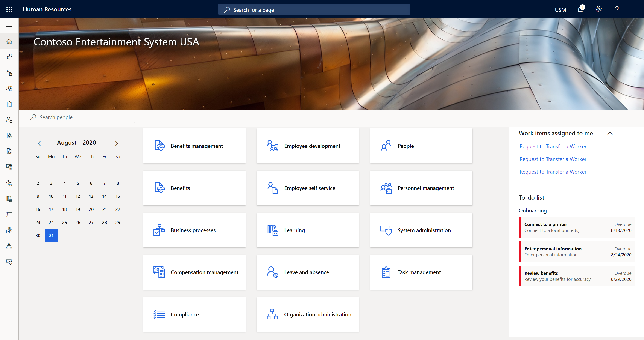
Task: Select August 24 on the calendar
Action: (51, 222)
